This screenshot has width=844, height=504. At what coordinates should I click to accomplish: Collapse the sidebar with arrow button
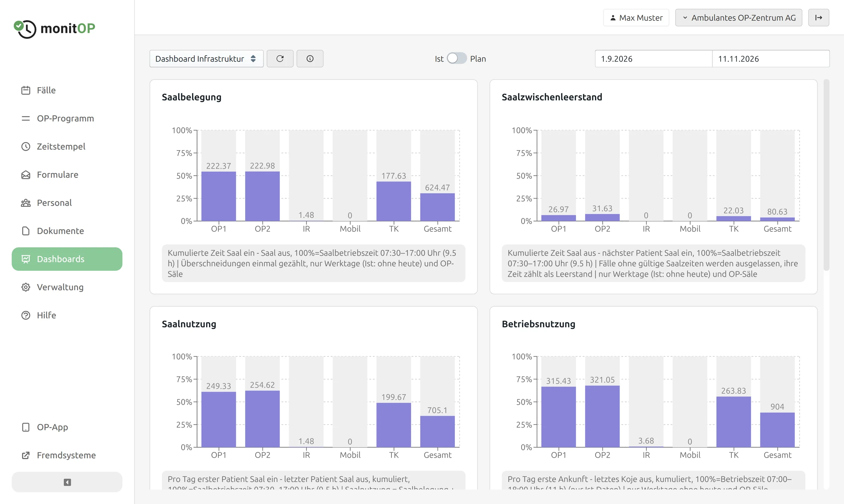pos(67,482)
